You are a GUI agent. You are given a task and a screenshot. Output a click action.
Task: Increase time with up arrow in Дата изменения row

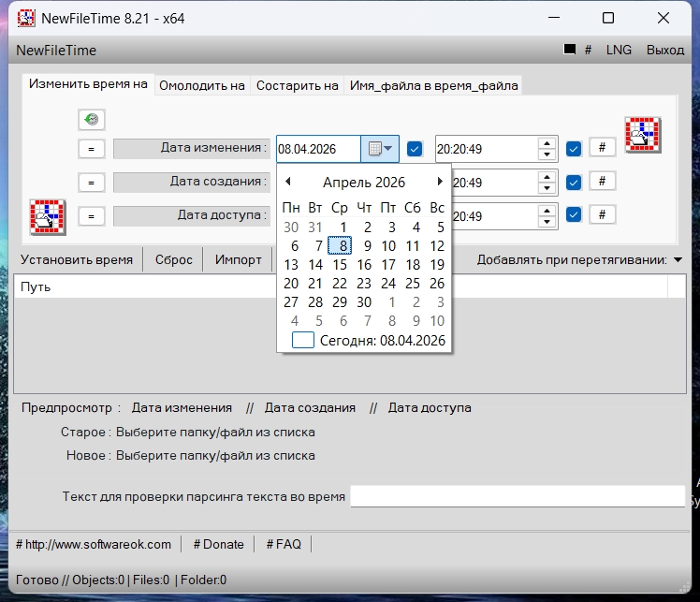tap(547, 143)
